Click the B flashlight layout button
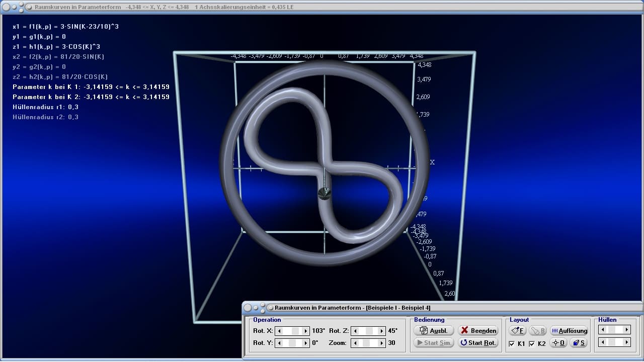Image resolution: width=644 pixels, height=362 pixels. (x=538, y=330)
